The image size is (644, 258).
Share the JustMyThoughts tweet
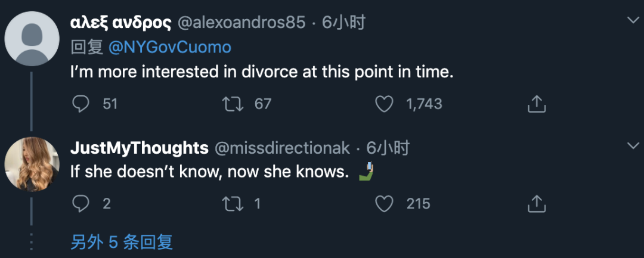[537, 204]
